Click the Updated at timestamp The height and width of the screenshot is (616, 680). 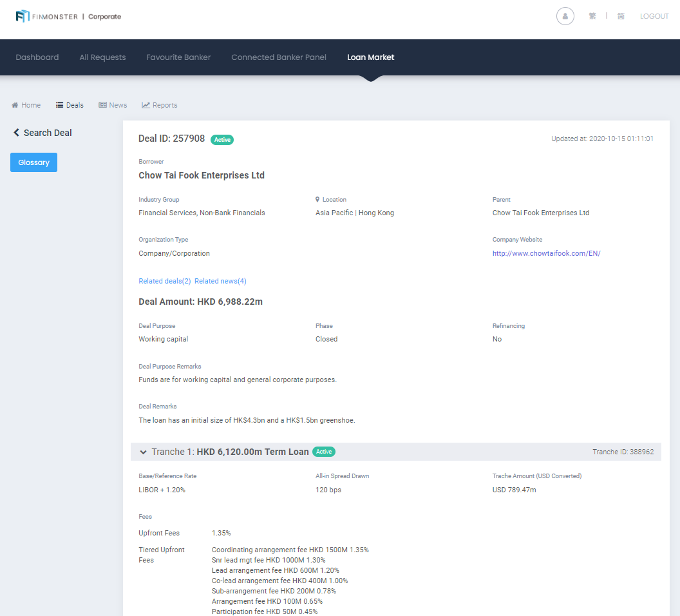pos(602,139)
